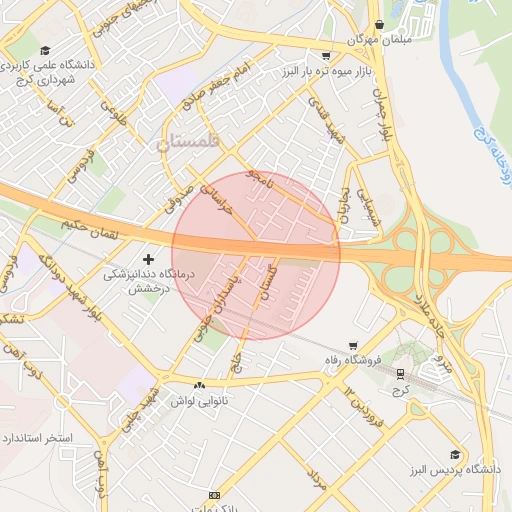Click the استخر استاندارد place label

tap(37, 438)
